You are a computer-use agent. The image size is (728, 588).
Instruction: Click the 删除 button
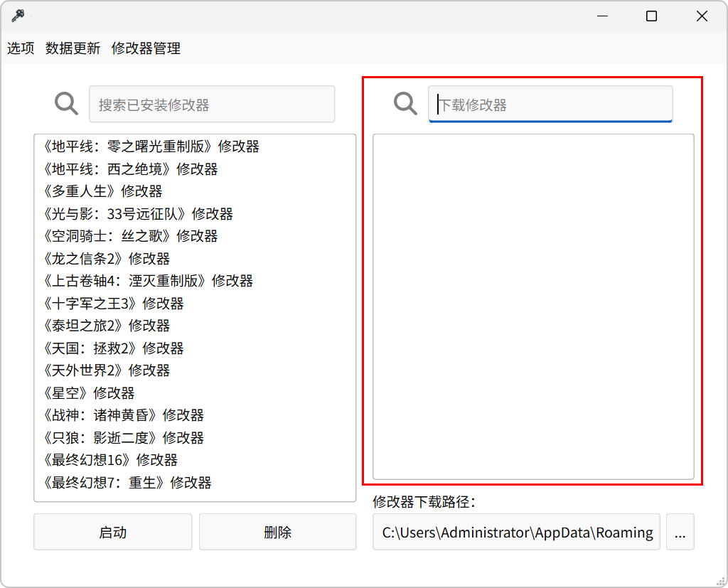[278, 532]
